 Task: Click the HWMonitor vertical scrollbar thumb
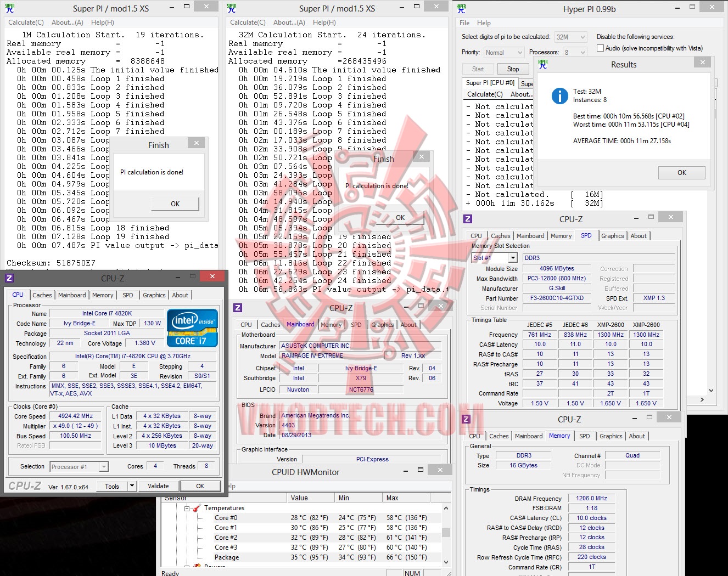[446, 532]
